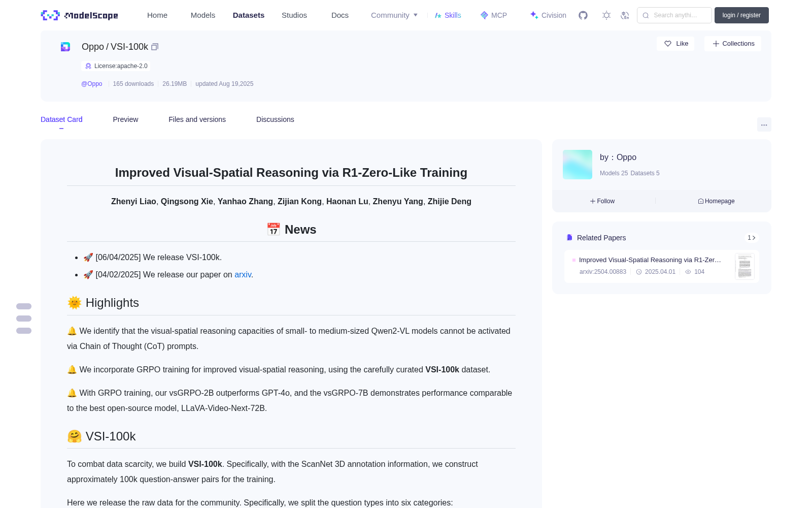
Task: Open the Models menu item
Action: tap(203, 15)
